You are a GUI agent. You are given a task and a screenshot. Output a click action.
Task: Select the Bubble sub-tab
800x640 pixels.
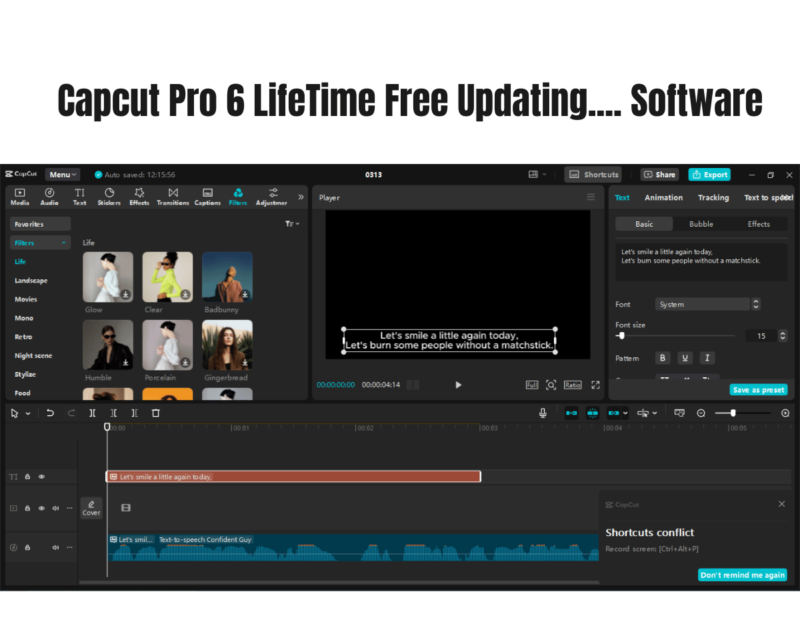coord(701,224)
